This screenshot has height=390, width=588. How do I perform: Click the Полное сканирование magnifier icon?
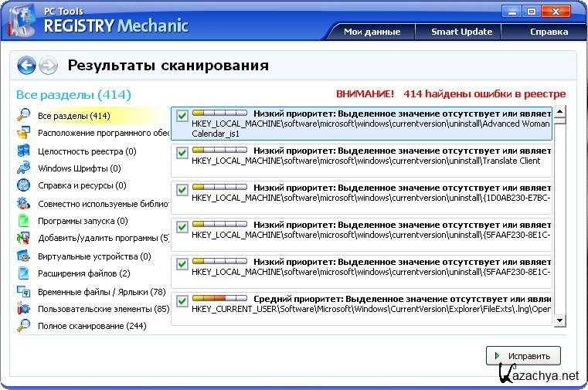click(x=24, y=326)
